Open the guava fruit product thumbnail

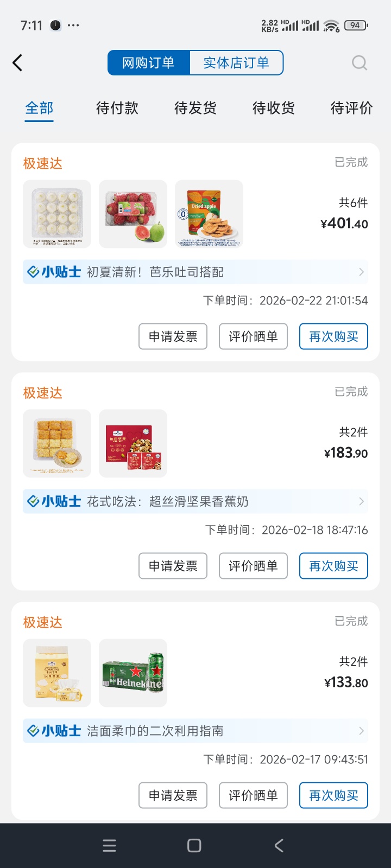pos(133,214)
